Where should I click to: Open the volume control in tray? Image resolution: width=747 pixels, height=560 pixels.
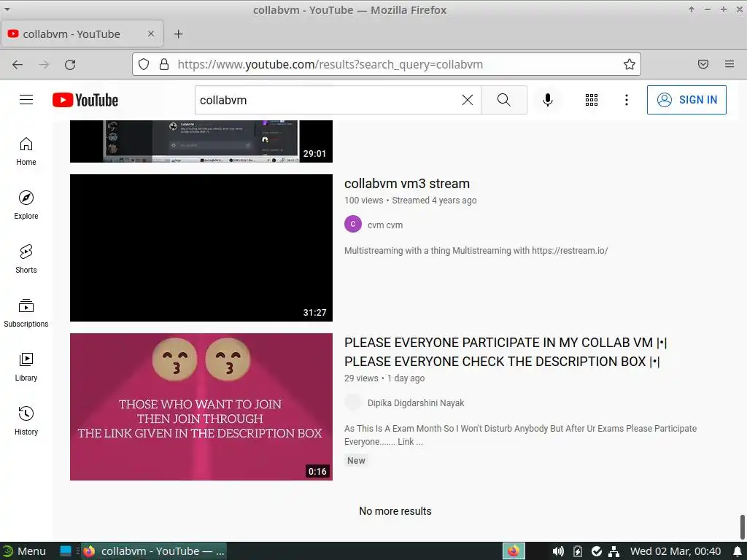coord(558,551)
